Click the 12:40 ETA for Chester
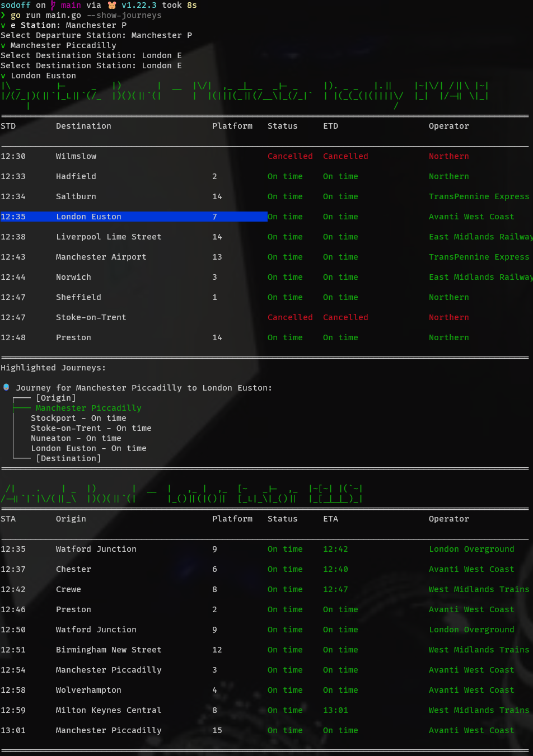 tap(335, 569)
